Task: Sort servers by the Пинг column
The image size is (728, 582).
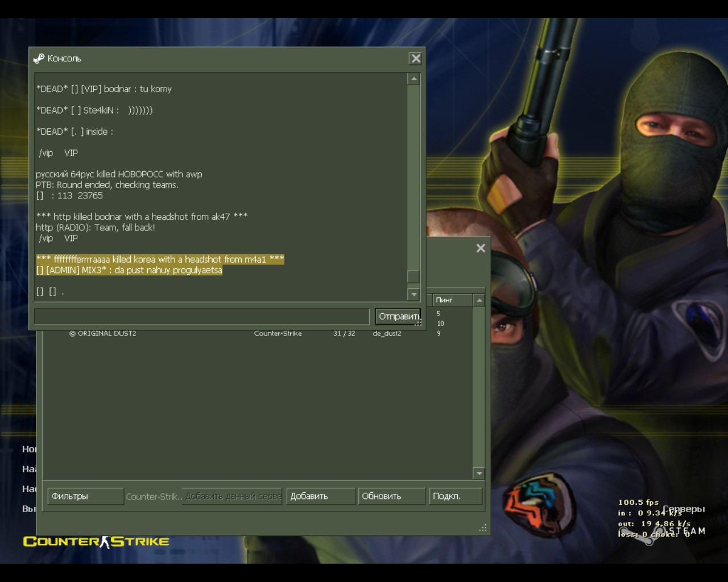Action: tap(452, 300)
